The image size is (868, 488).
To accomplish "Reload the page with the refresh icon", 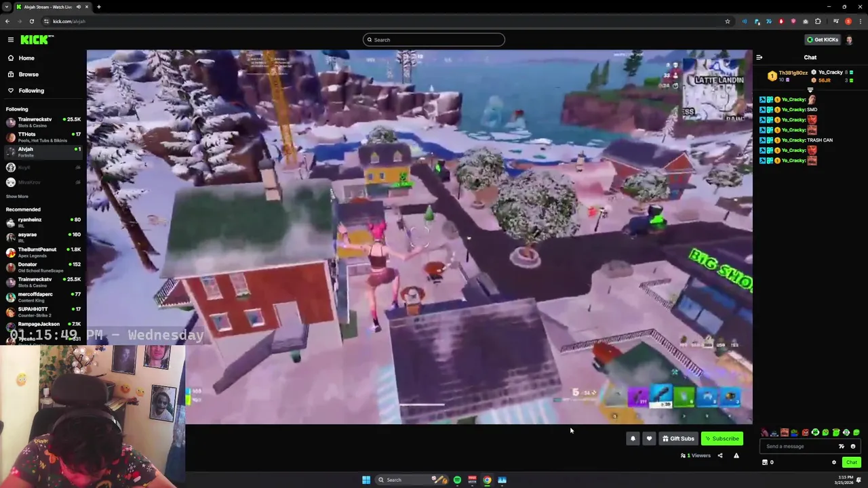I will [31, 21].
